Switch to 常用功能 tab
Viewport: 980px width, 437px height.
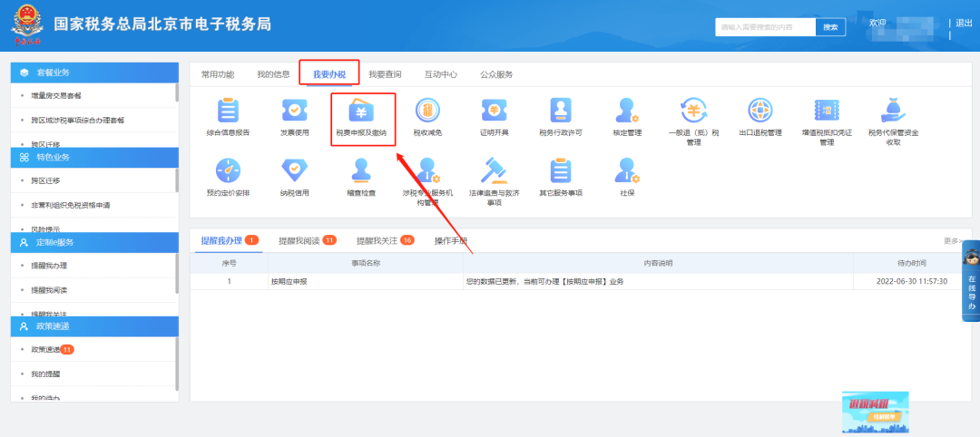click(x=218, y=74)
